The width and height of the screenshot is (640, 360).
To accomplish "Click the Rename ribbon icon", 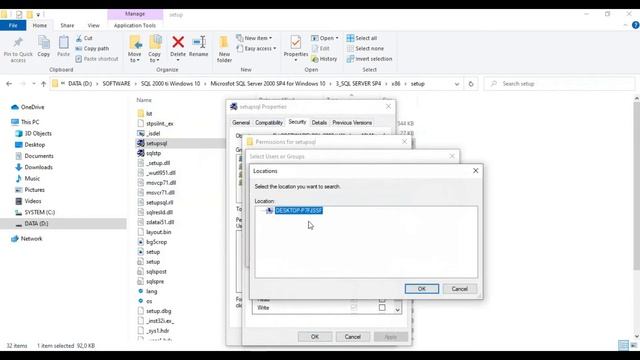I will tap(199, 42).
